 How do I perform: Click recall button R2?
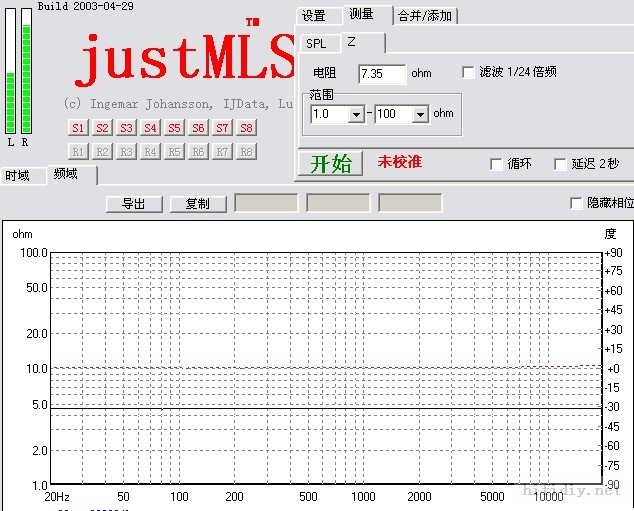(x=102, y=152)
